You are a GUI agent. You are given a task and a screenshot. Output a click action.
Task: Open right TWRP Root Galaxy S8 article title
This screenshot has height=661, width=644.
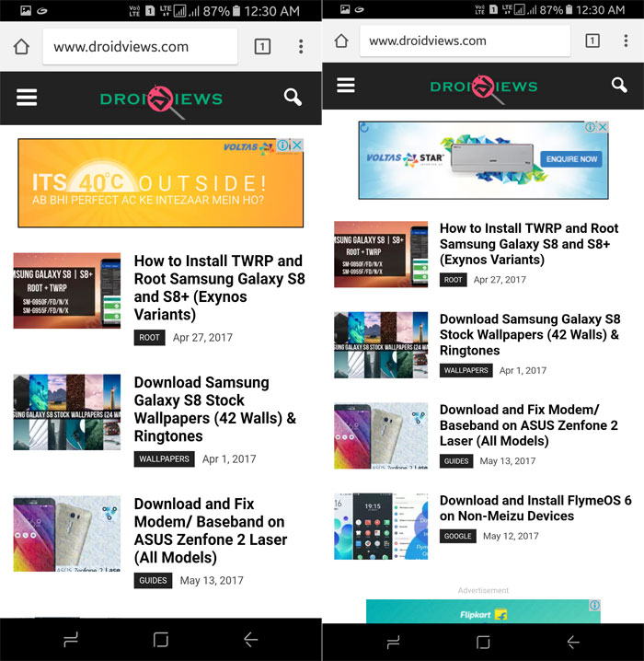tap(529, 244)
